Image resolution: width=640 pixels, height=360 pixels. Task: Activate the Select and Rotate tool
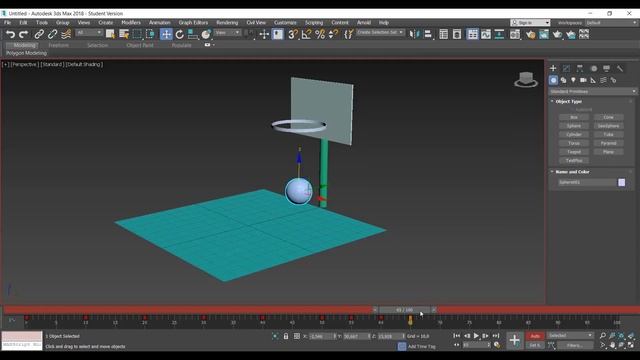(180, 34)
